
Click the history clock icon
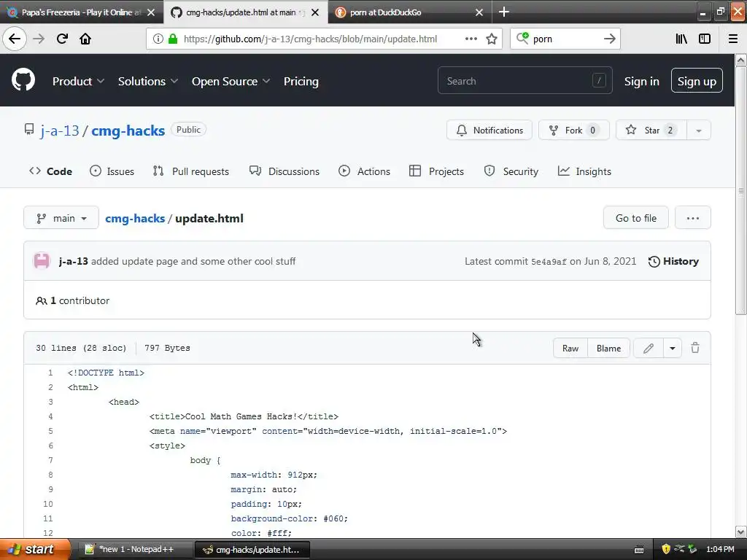654,262
